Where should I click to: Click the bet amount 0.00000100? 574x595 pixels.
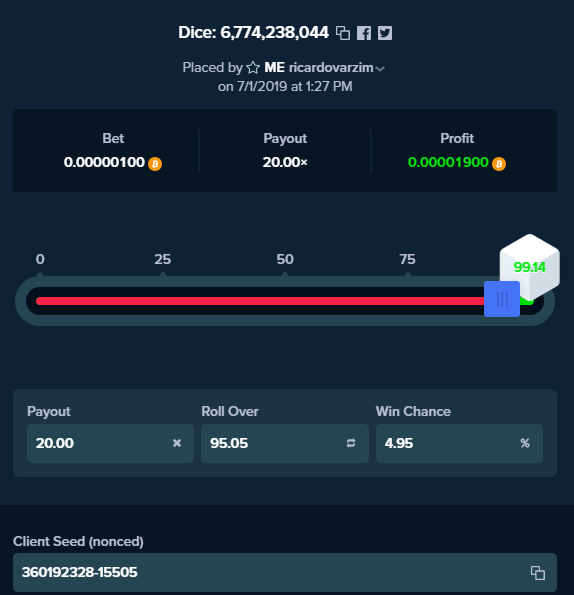pos(104,162)
